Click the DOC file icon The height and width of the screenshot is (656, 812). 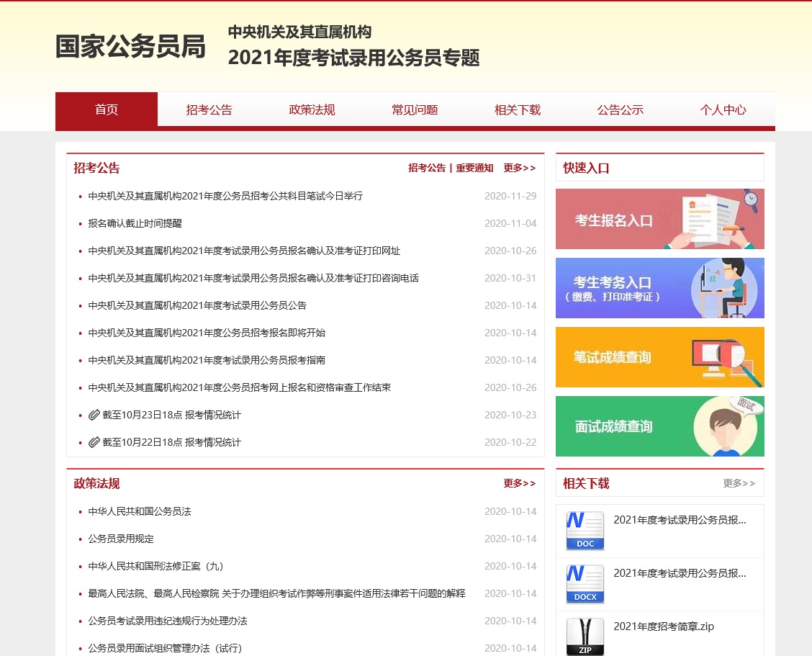[x=585, y=530]
